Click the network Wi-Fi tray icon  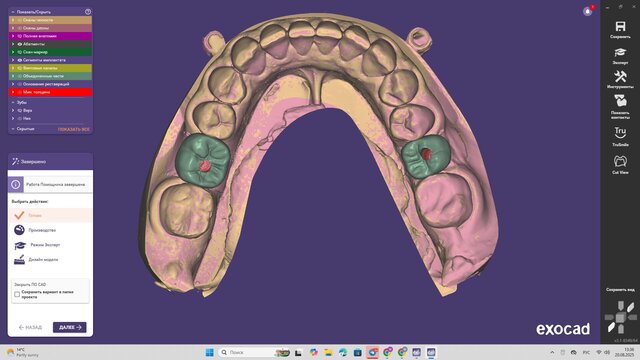tap(599, 352)
